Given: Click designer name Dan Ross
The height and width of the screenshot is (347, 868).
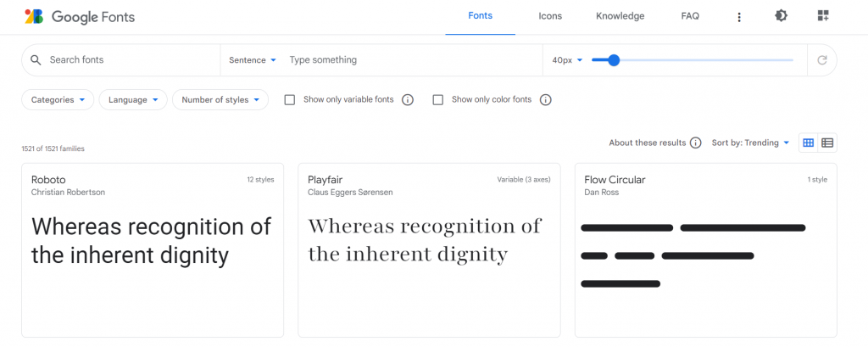Looking at the screenshot, I should pos(601,193).
